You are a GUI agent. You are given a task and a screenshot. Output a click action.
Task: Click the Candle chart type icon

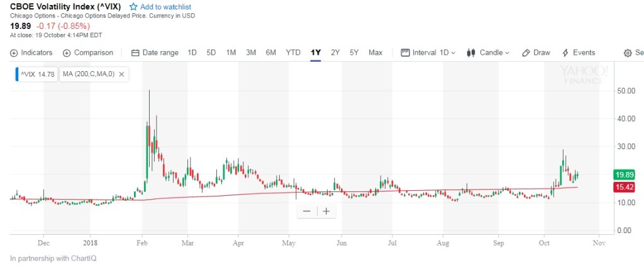pyautogui.click(x=471, y=53)
